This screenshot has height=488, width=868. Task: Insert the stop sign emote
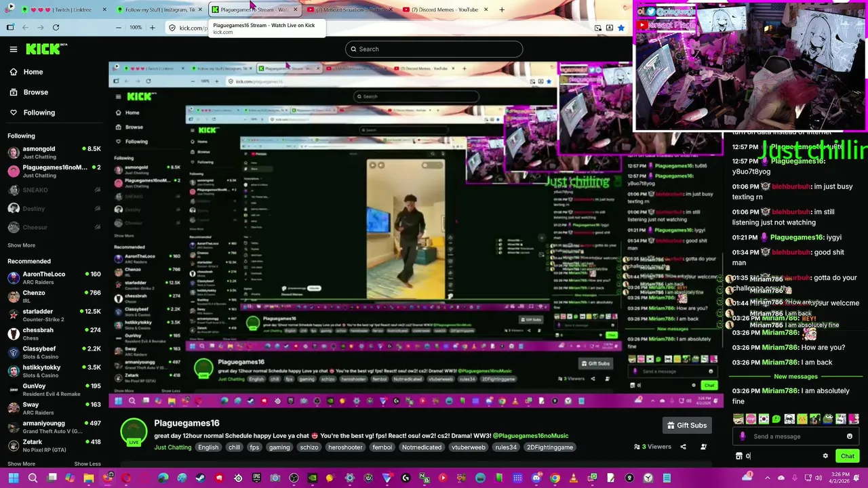tap(751, 419)
